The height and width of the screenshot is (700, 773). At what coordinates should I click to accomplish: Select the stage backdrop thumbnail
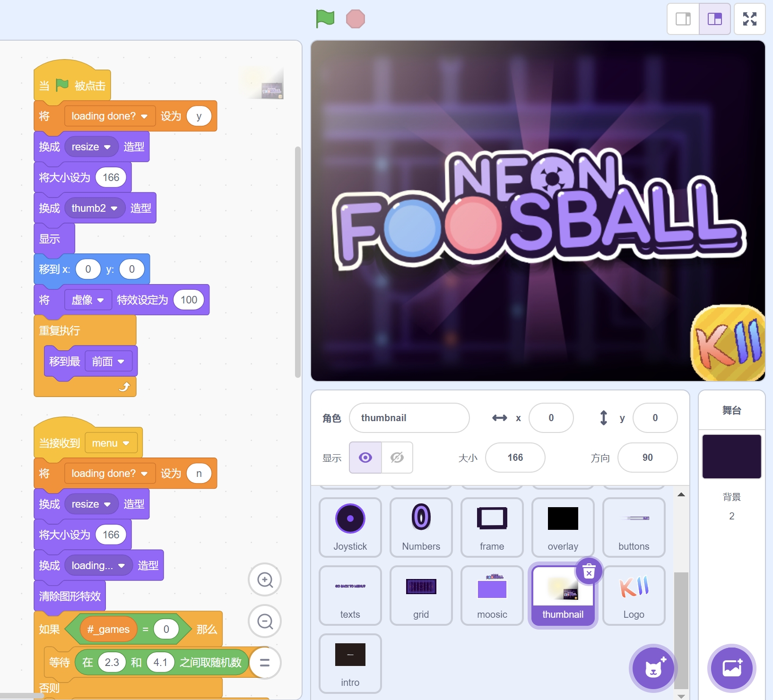pos(731,457)
